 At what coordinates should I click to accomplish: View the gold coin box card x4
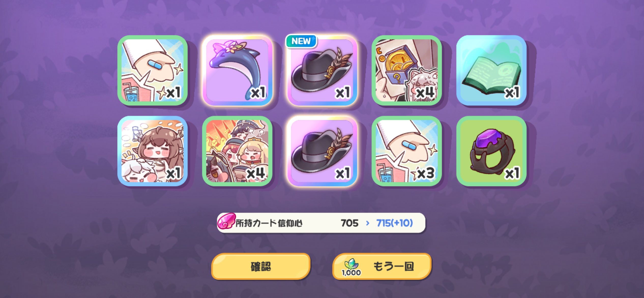pyautogui.click(x=407, y=70)
